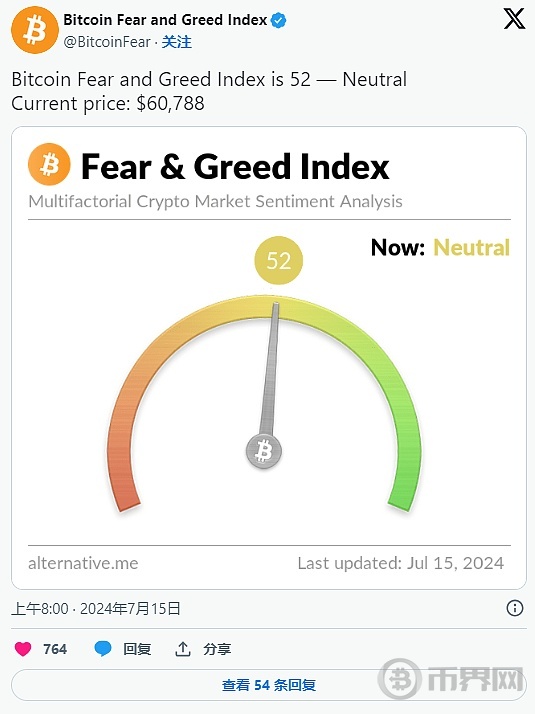535x714 pixels.
Task: Open the Bitcoin Fear and Greed Index avatar
Action: (35, 30)
